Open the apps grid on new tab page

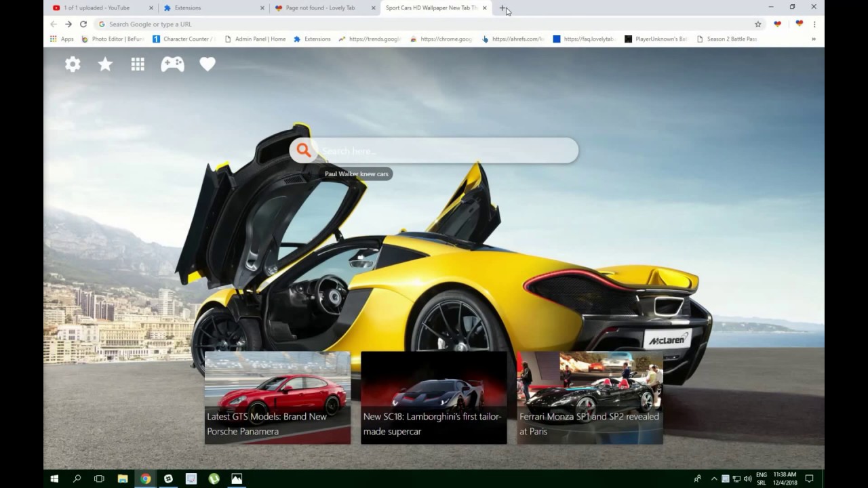click(138, 64)
